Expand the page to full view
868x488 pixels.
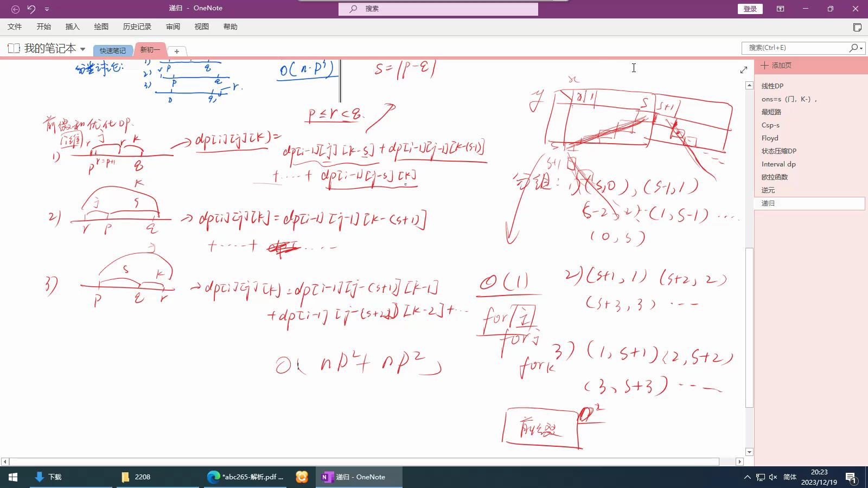click(x=744, y=69)
